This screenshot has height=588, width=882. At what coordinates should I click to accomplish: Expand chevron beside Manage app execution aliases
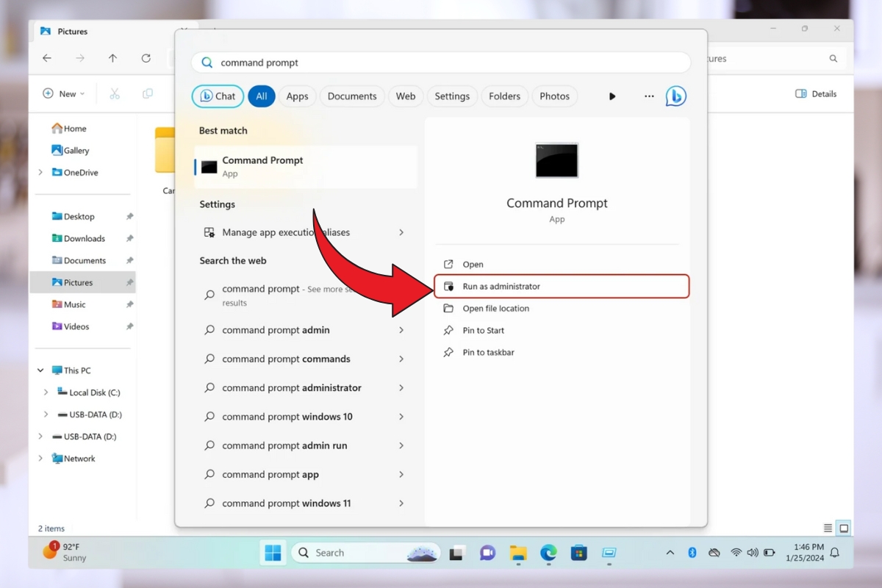(x=401, y=232)
